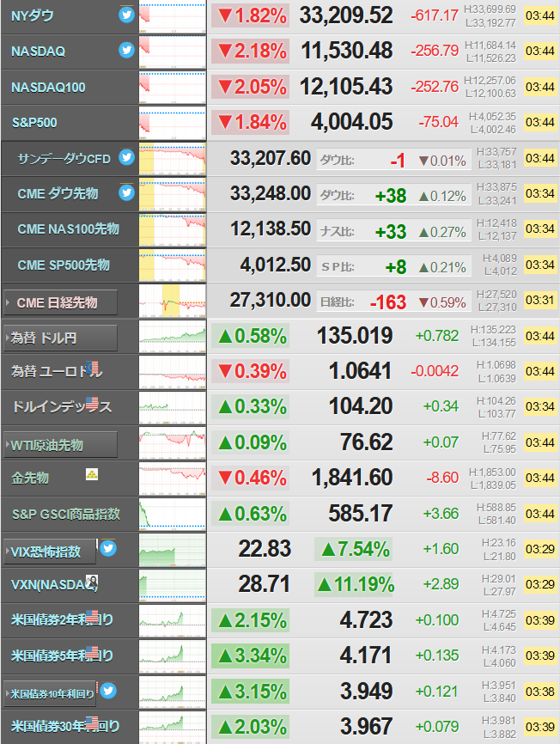Expand the 米国債券10年利回り button

coord(50,693)
